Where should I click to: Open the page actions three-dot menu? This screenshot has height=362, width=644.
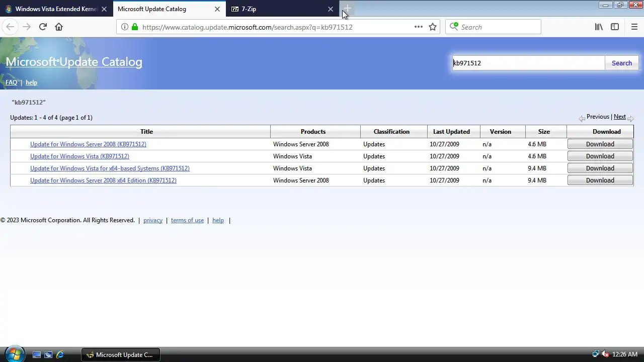418,27
